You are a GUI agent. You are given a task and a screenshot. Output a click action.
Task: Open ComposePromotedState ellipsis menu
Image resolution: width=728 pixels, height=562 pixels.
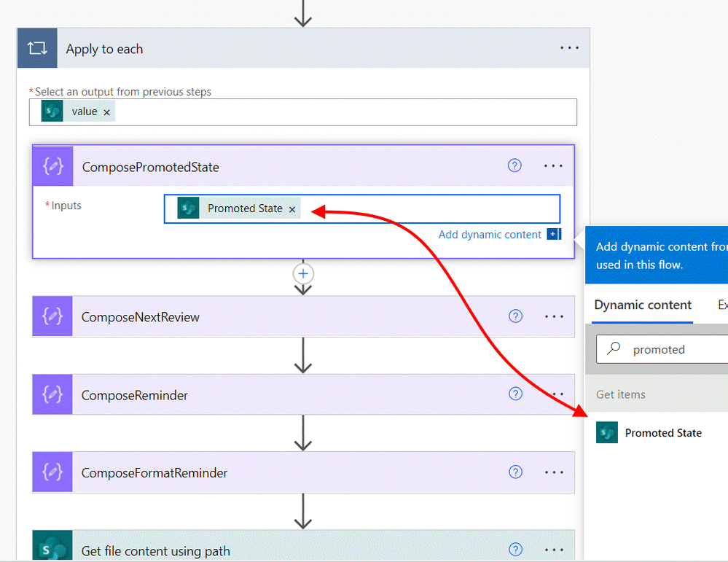[x=553, y=165]
